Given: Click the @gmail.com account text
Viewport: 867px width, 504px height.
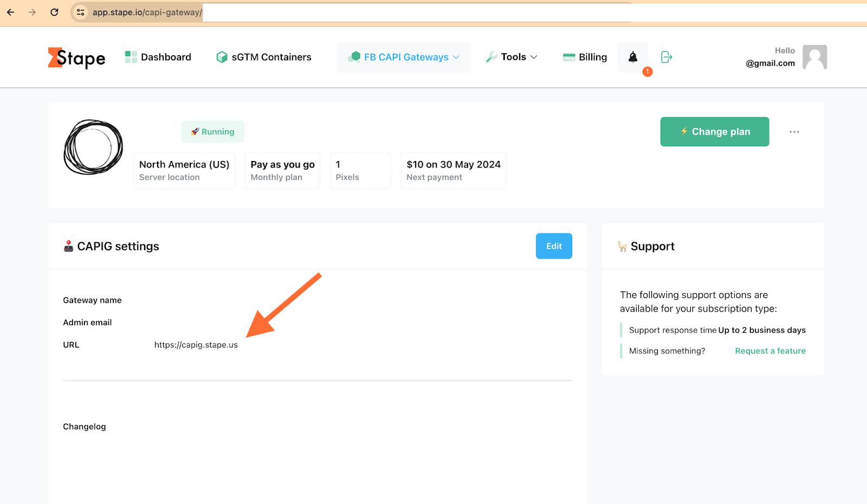Looking at the screenshot, I should click(770, 63).
